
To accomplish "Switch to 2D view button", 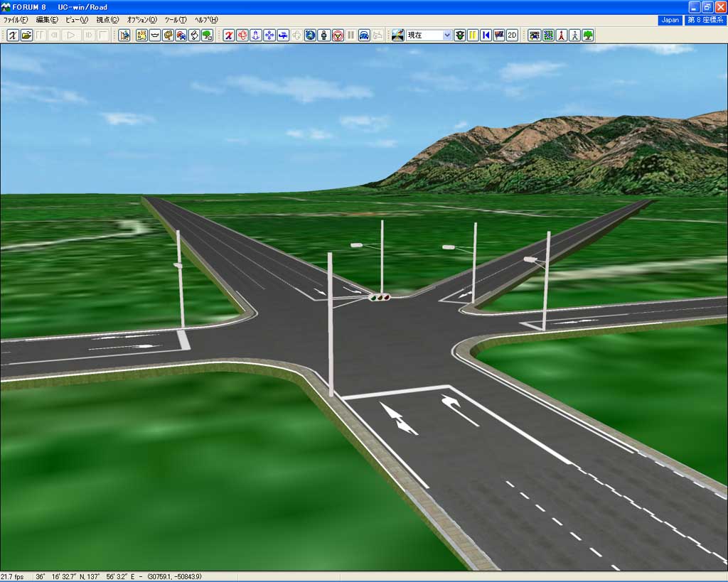I will (x=512, y=36).
